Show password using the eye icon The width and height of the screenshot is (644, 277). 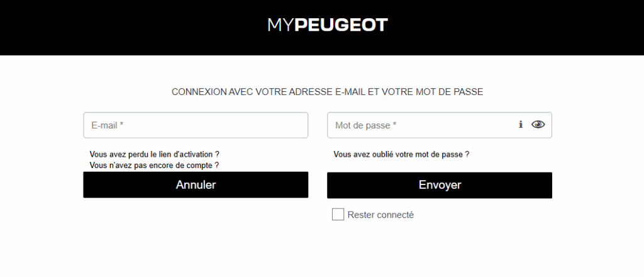tap(538, 125)
